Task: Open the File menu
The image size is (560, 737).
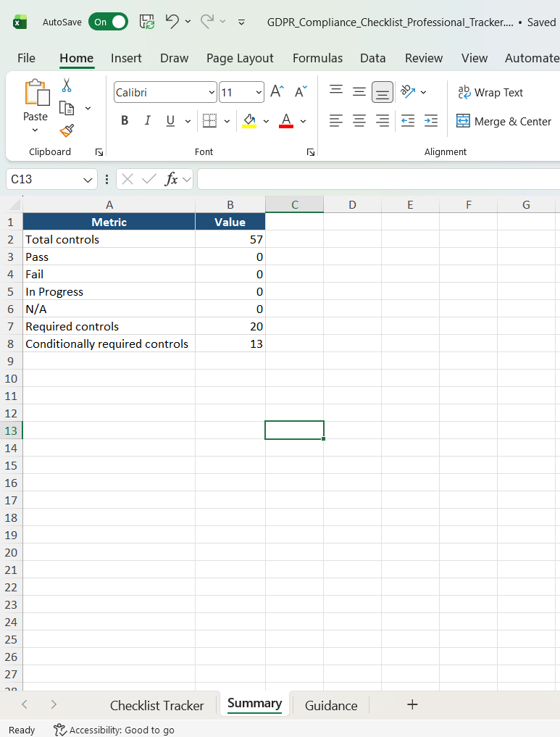Action: pyautogui.click(x=26, y=58)
